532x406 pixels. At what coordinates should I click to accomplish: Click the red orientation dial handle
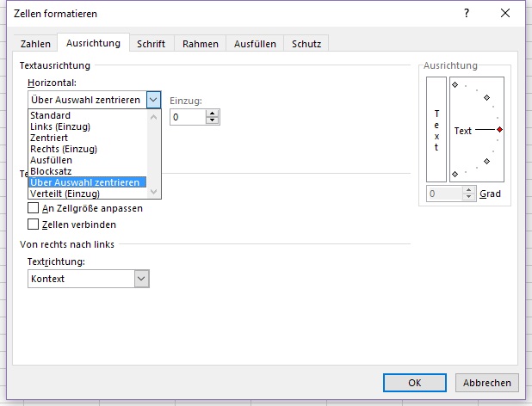click(x=499, y=130)
